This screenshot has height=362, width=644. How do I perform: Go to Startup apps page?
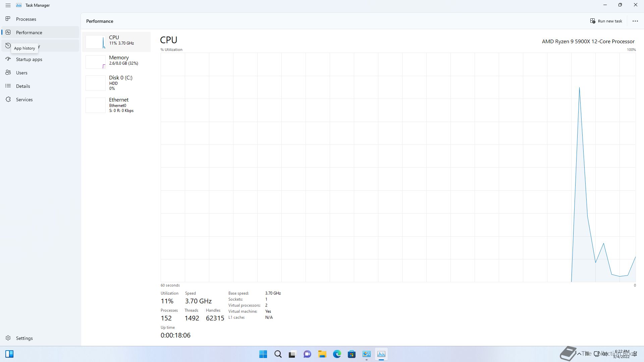pyautogui.click(x=40, y=59)
